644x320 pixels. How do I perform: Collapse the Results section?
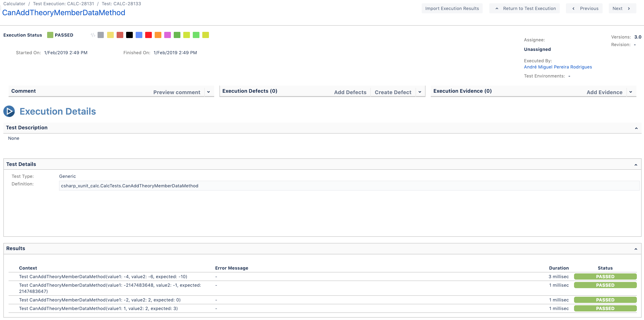tap(636, 249)
